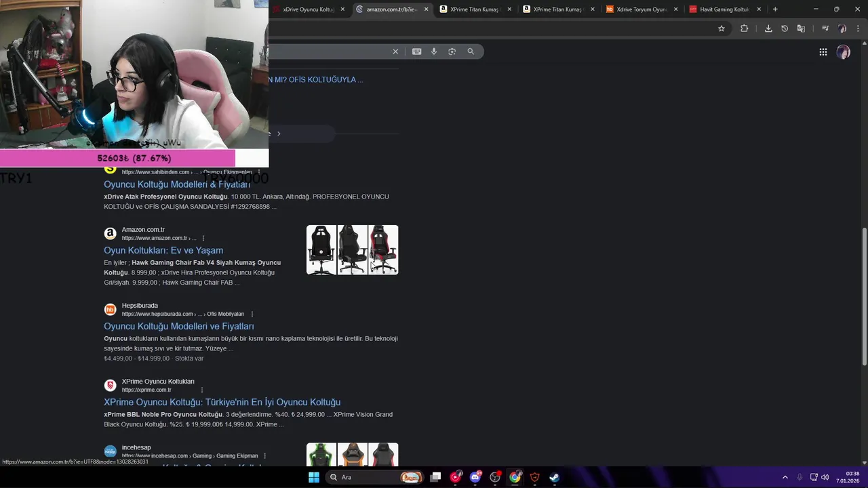Click the XPrime site favicon

110,386
